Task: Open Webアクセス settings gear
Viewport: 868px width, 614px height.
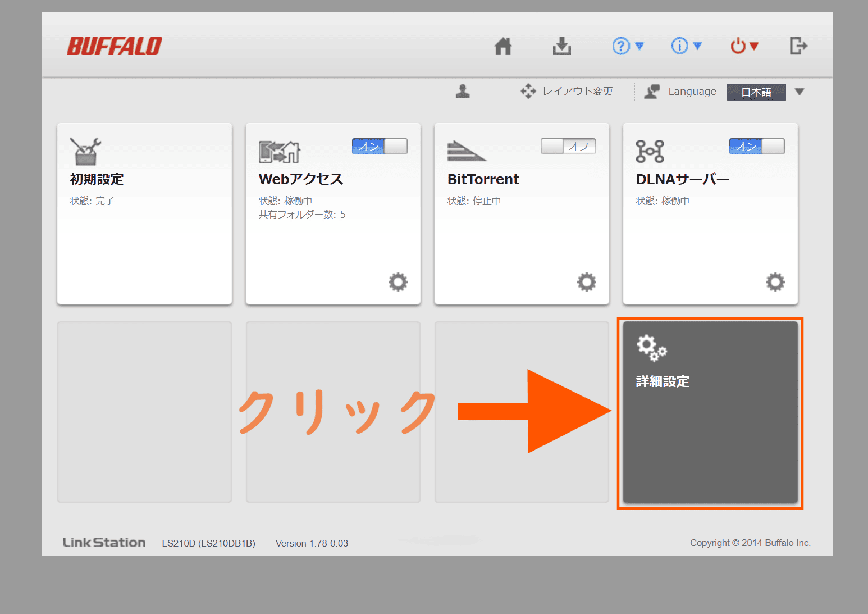Action: coord(398,282)
